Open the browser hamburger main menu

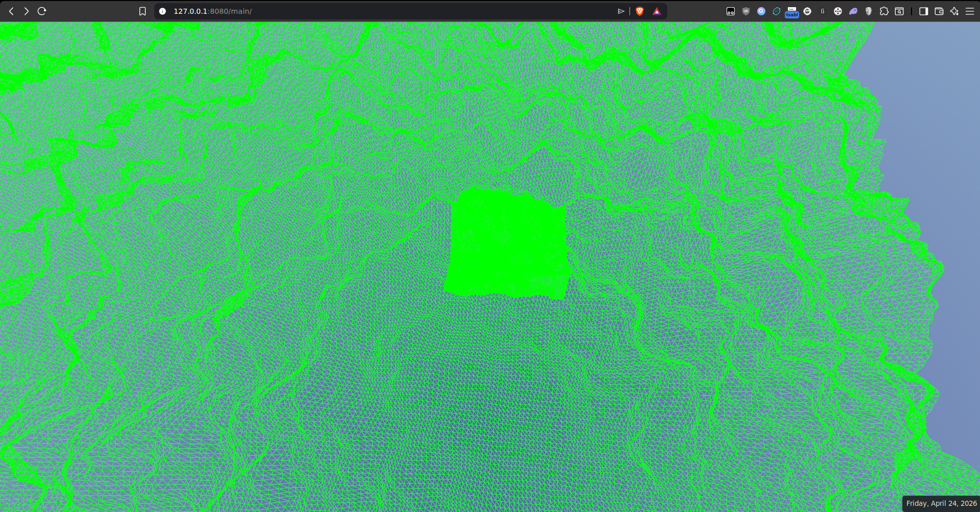pos(970,11)
